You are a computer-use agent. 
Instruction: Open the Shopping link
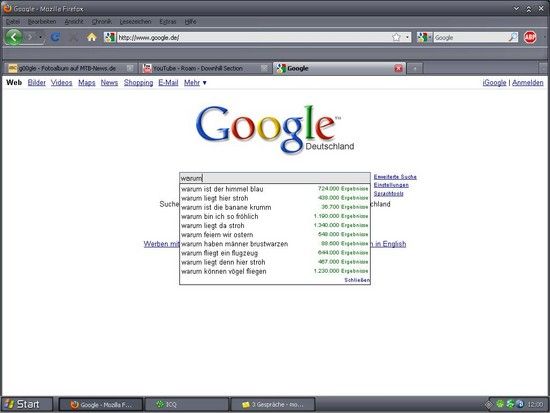point(138,82)
